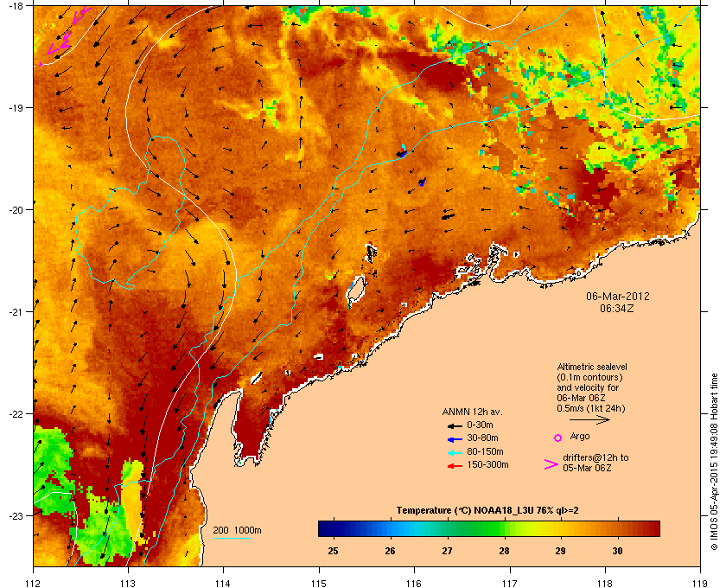Screen dimensions: 726x588
Task: Click the '06-Mar 06Z' text
Action: [581, 398]
